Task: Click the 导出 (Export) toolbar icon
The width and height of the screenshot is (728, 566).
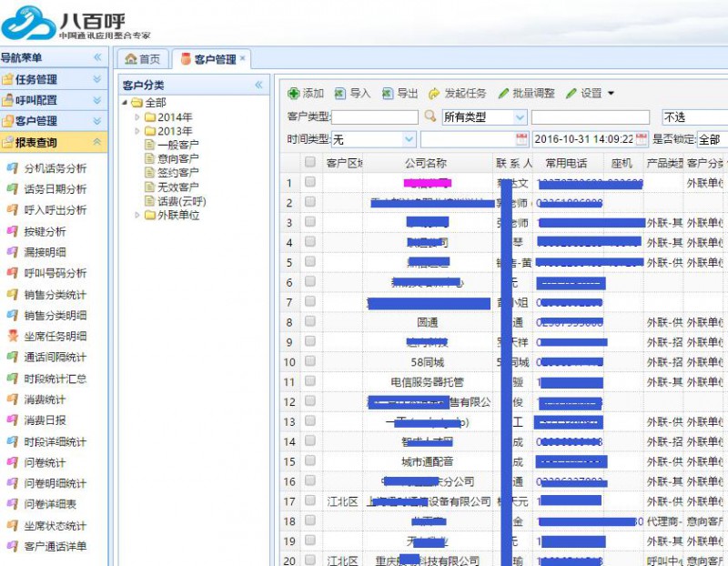Action: pos(388,94)
